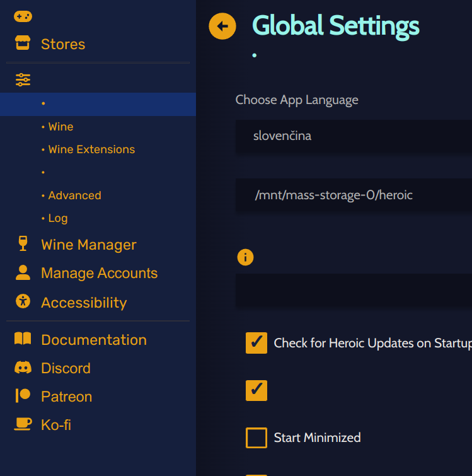Open the Log settings entry
This screenshot has height=476, width=472.
pyautogui.click(x=58, y=218)
